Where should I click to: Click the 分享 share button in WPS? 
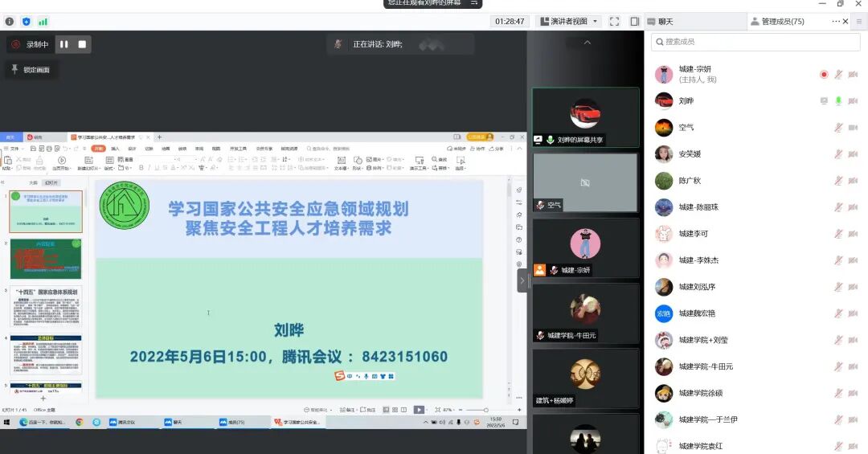(497, 149)
